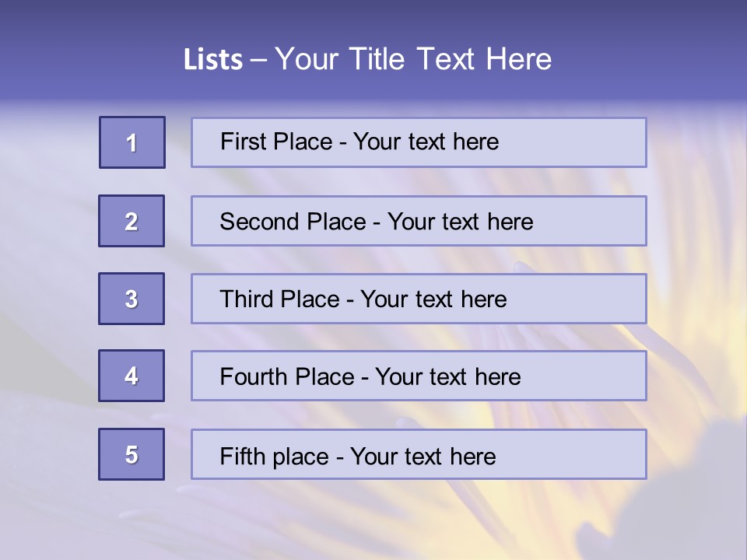
Task: Select the "Fourth Place - Your text here" text
Action: (370, 377)
